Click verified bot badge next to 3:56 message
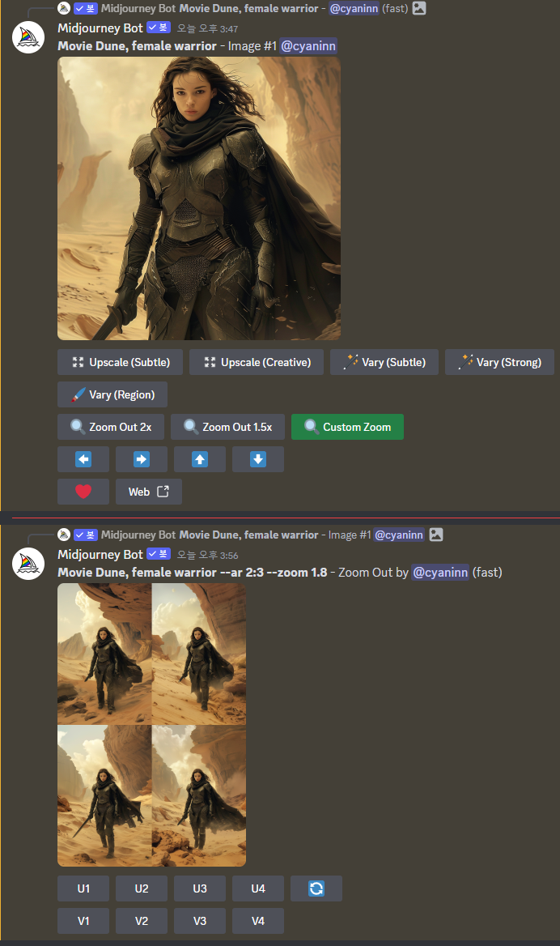The image size is (560, 946). click(159, 554)
